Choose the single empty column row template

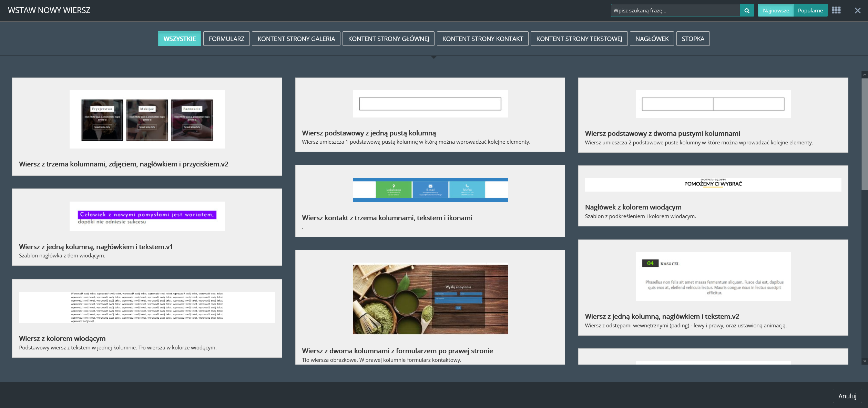pos(430,104)
